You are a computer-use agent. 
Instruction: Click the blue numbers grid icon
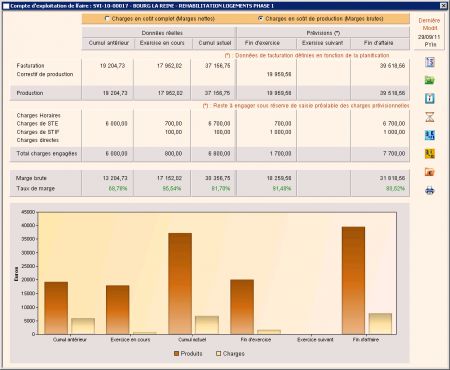(430, 135)
